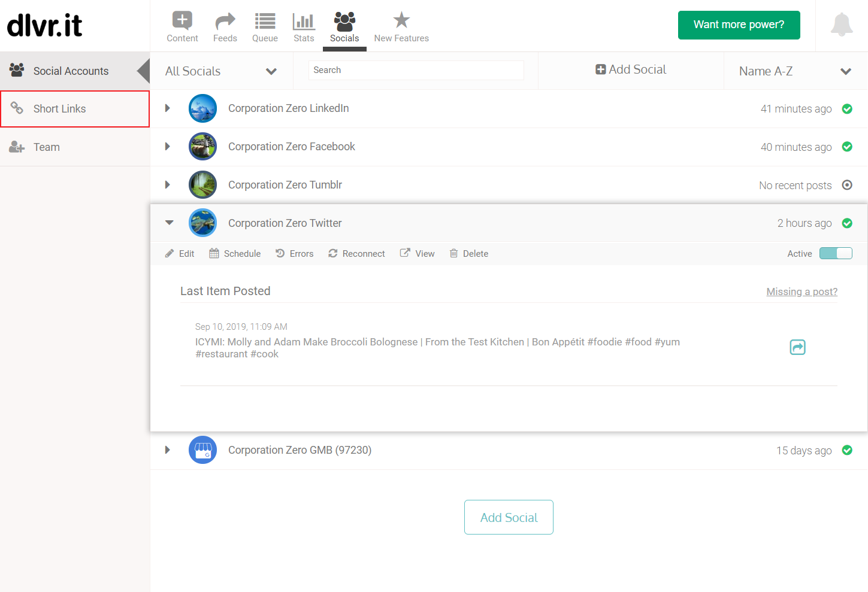Toggle the Active switch off
The width and height of the screenshot is (868, 592).
point(836,253)
